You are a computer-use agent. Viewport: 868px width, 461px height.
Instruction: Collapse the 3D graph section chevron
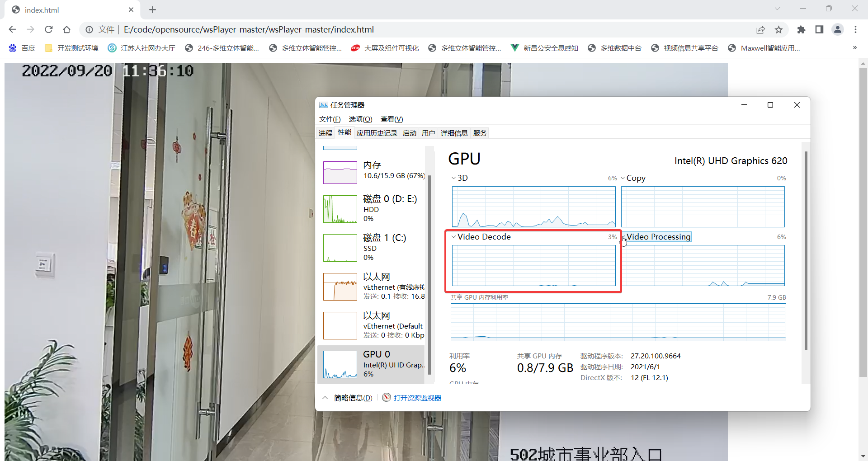pyautogui.click(x=453, y=178)
